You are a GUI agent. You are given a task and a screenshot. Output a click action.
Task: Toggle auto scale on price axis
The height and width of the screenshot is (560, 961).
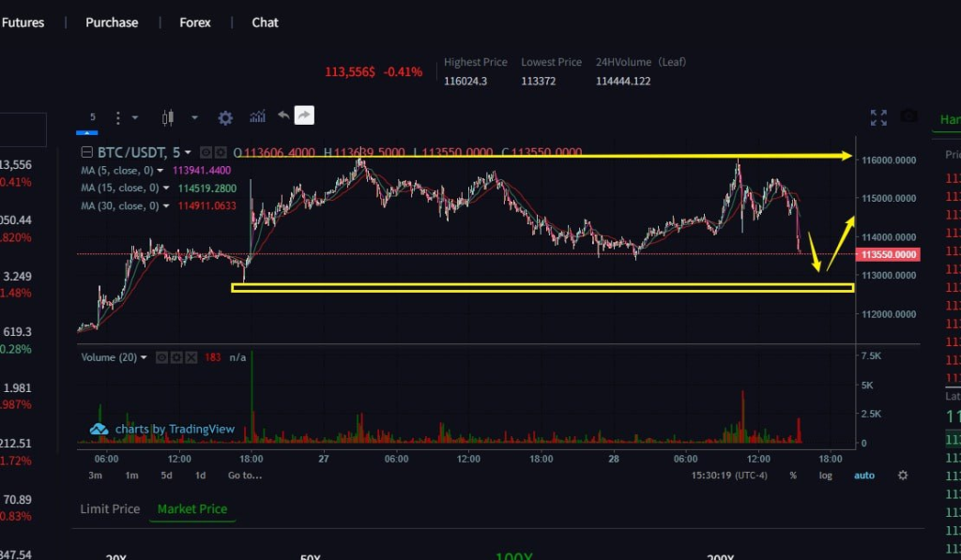pyautogui.click(x=863, y=476)
